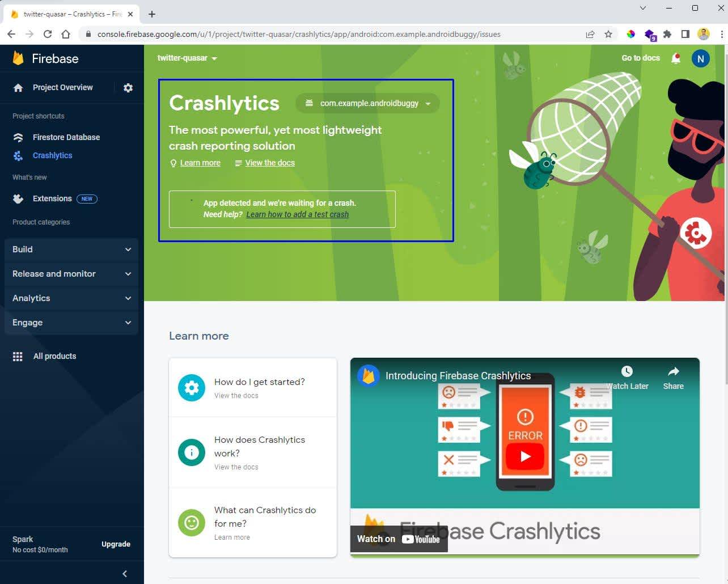Click the Crashlytics sidebar icon
Screen dimensions: 728x584
pyautogui.click(x=18, y=155)
